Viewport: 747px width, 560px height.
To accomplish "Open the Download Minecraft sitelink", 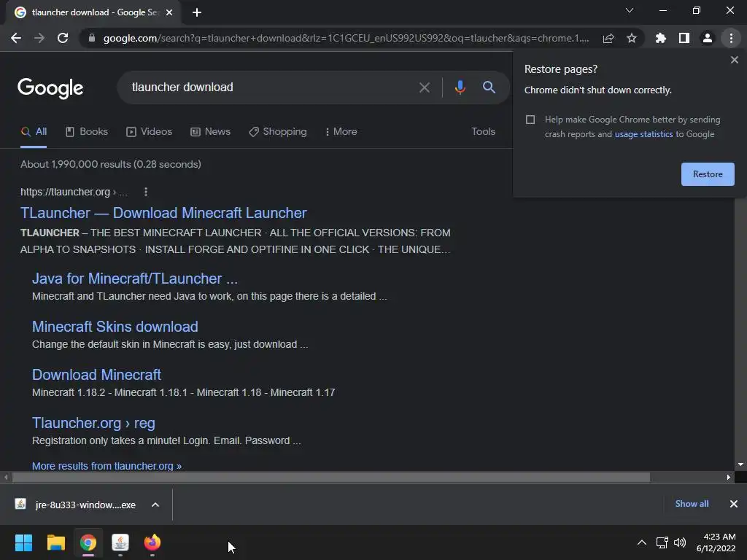I will 96,375.
